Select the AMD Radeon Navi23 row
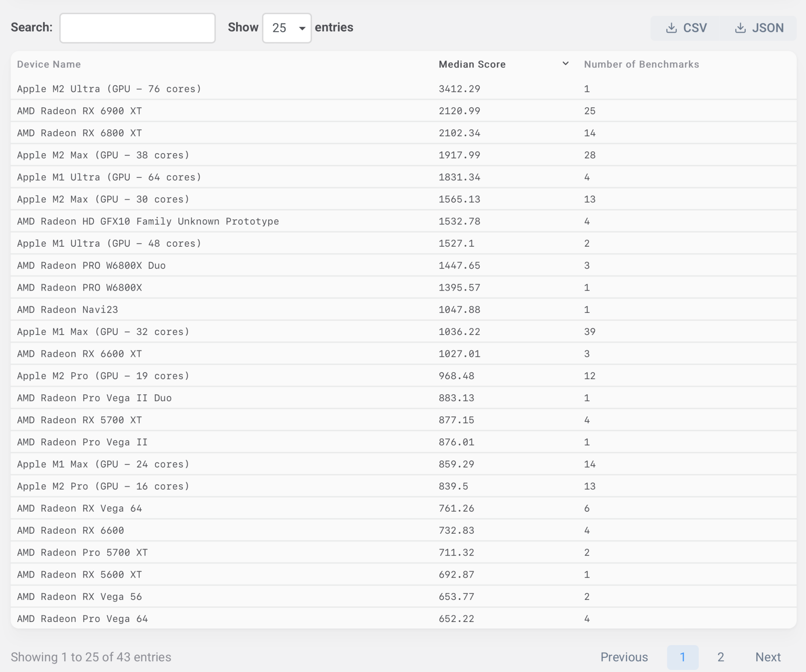806x672 pixels. point(67,310)
